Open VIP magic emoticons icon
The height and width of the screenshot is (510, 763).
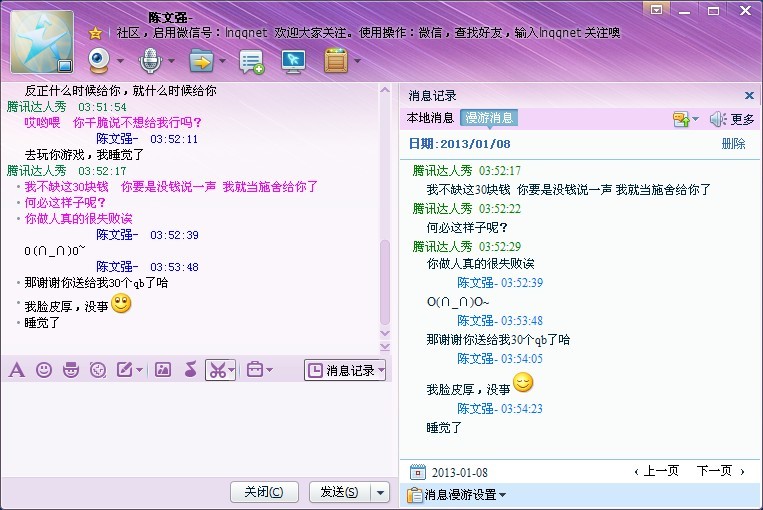pos(71,370)
